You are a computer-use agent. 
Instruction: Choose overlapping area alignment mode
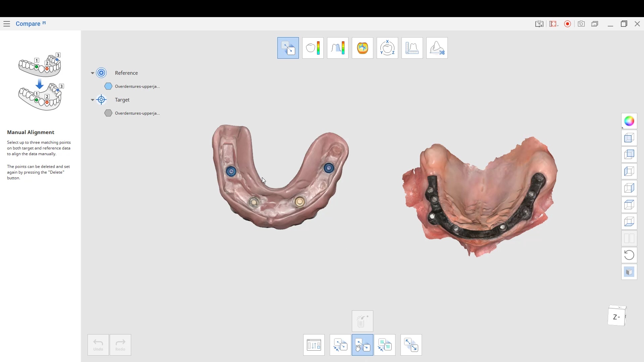385,345
